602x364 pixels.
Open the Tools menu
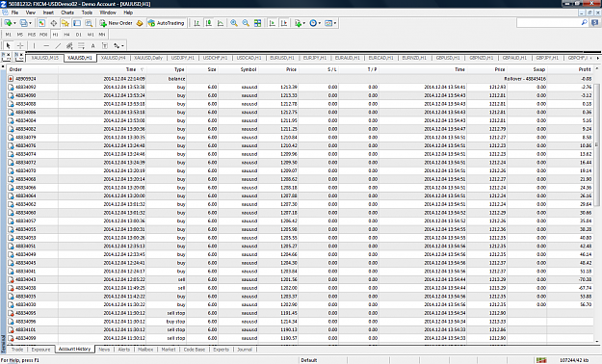87,13
